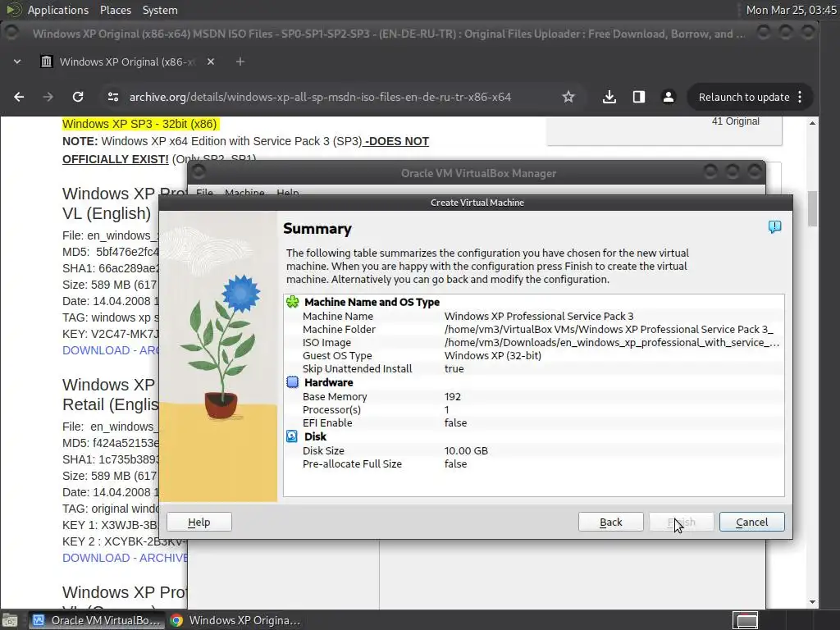Select the Pre-allocate Full Size row
This screenshot has height=630, width=840.
[x=533, y=464]
